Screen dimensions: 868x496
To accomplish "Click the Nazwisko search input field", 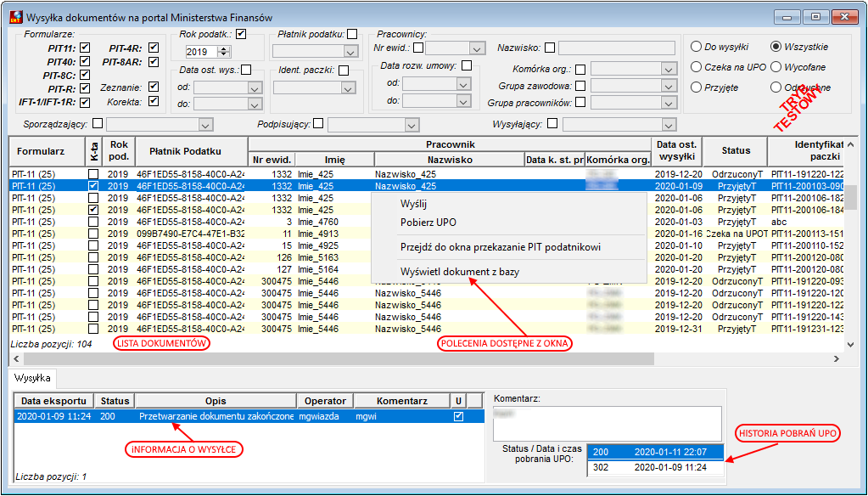I will coord(617,48).
